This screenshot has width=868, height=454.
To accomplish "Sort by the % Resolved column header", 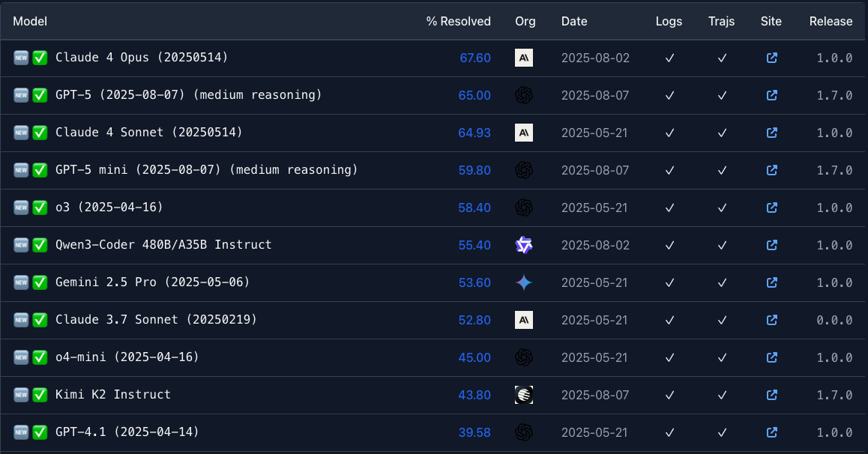I will [458, 21].
